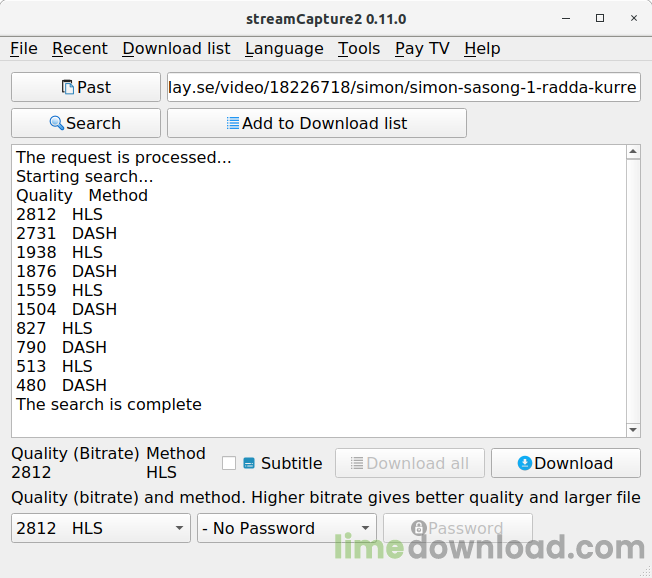This screenshot has width=652, height=578.
Task: Click the '2812 HLS' result line
Action: click(59, 215)
